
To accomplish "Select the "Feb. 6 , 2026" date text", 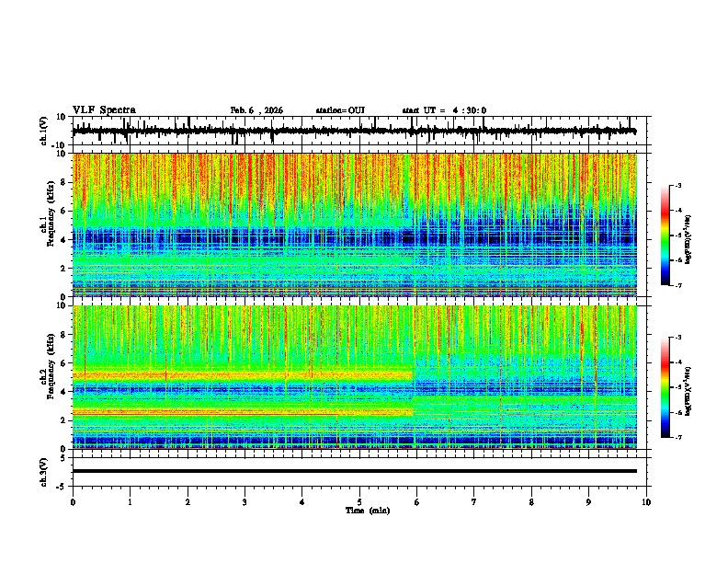I will pyautogui.click(x=256, y=110).
